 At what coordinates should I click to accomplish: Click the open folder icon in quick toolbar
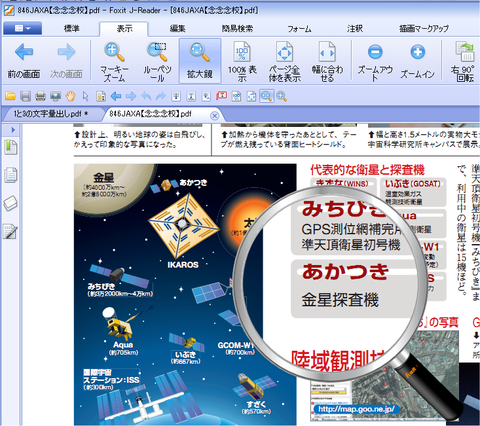pyautogui.click(x=10, y=96)
